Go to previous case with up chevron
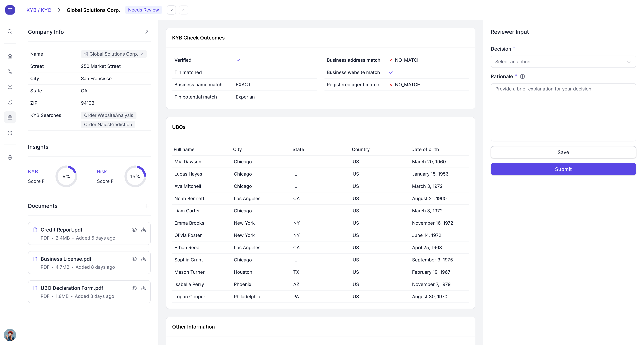Image resolution: width=644 pixels, height=345 pixels. tap(183, 10)
